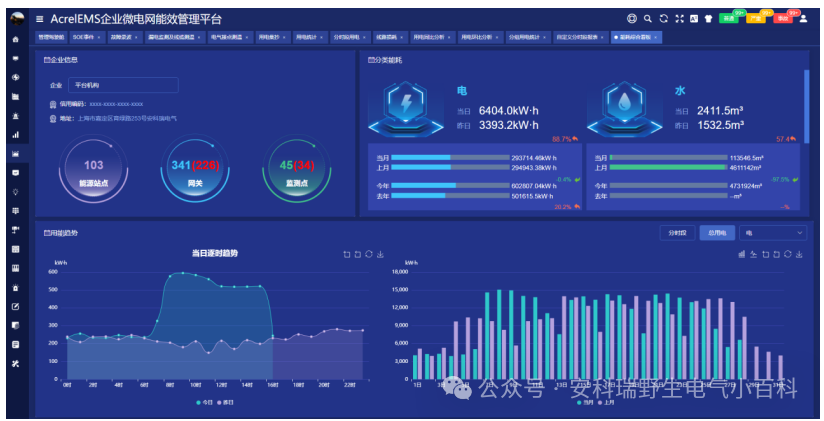The height and width of the screenshot is (421, 824).
Task: Open search via magnifier icon
Action: click(x=648, y=18)
